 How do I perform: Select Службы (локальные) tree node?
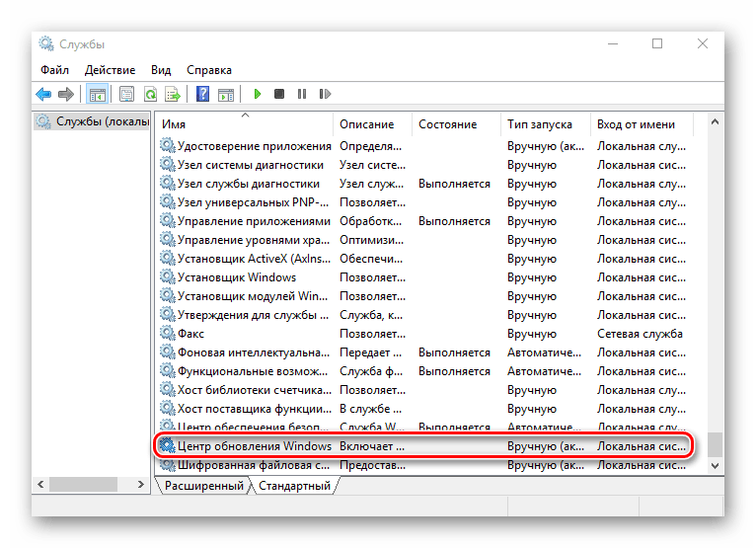coord(93,121)
